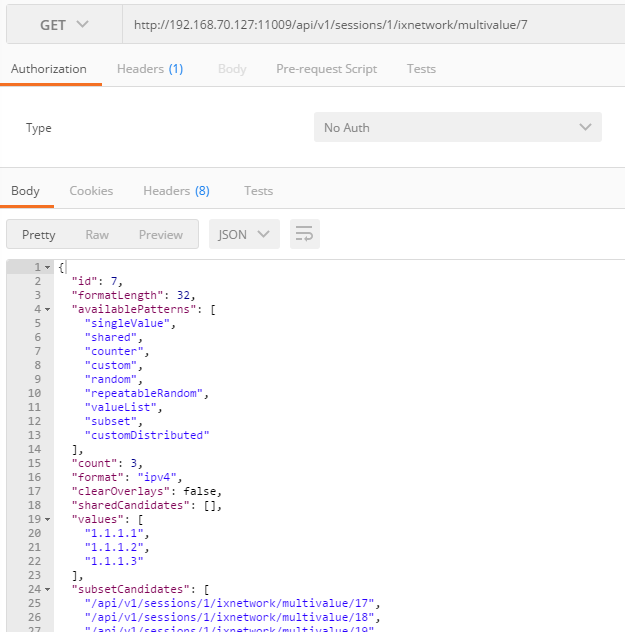Open the No Auth type dropdown
Viewport: 625px width, 632px height.
click(457, 128)
